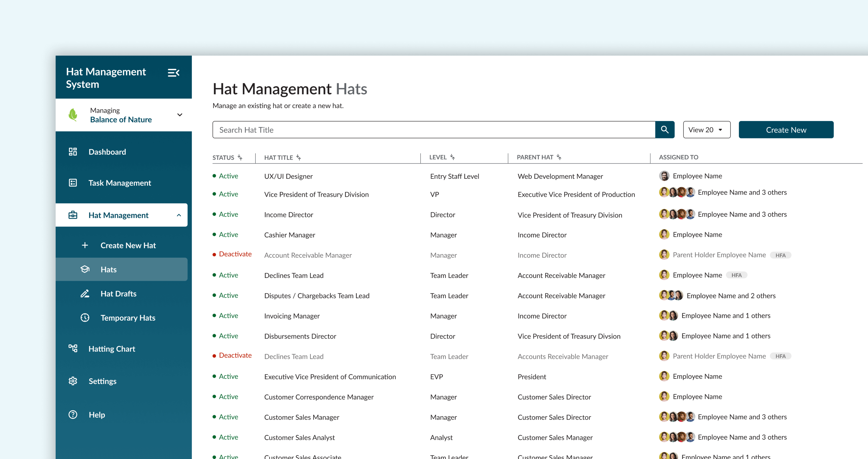
Task: Collapse the sidebar with the menu icon
Action: point(173,73)
